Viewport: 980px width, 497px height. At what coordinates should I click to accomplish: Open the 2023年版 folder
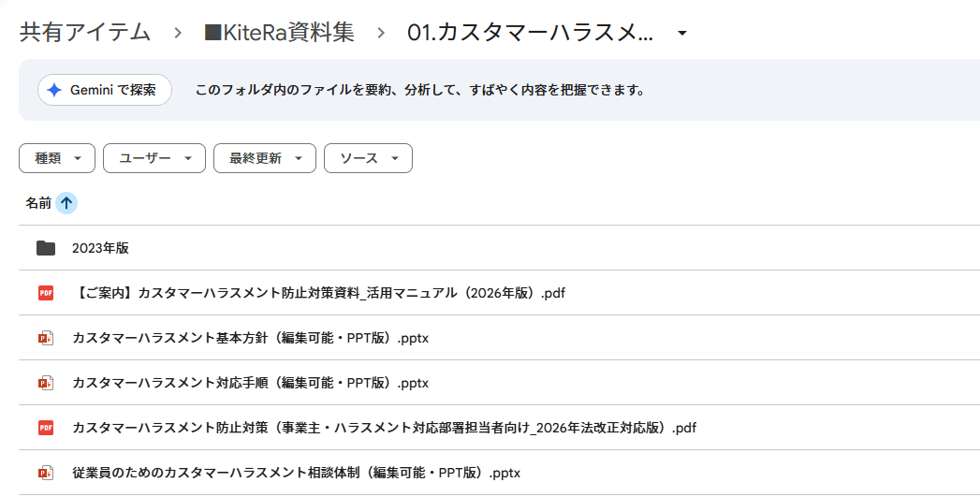tap(100, 248)
